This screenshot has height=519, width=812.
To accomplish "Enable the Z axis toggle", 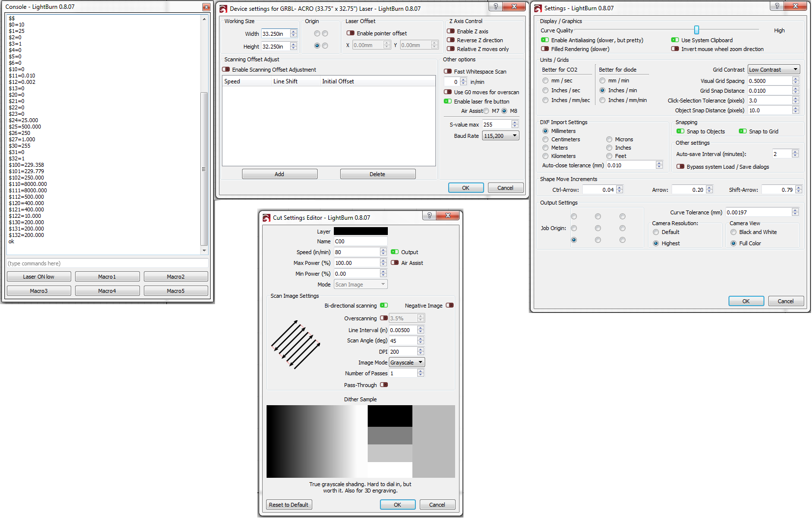I will [x=450, y=31].
